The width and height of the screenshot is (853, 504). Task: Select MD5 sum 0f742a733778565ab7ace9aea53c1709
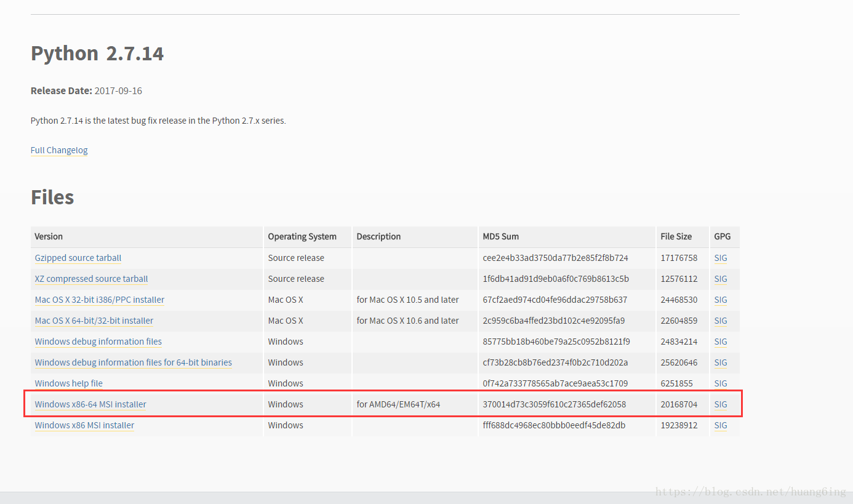coord(556,383)
